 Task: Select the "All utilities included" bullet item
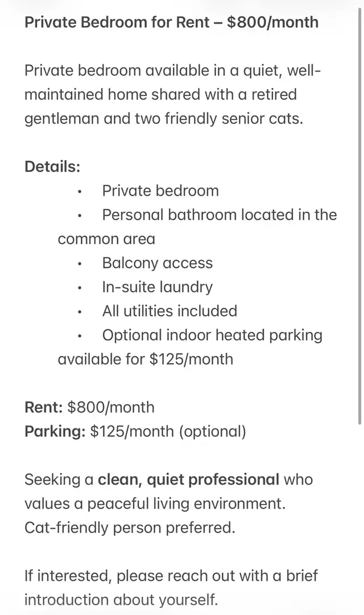coord(169,311)
